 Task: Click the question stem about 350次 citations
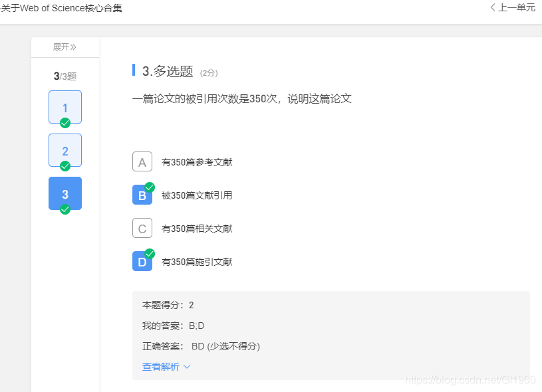coord(242,99)
